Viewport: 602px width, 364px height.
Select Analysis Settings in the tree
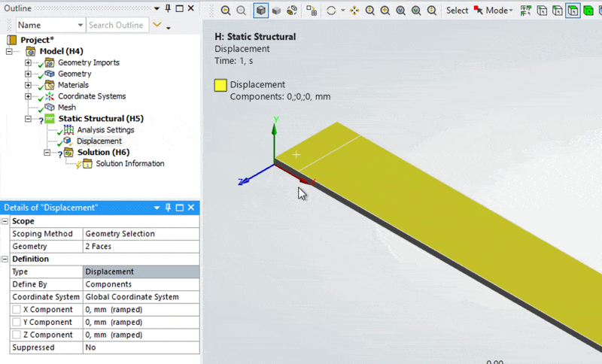coord(105,130)
